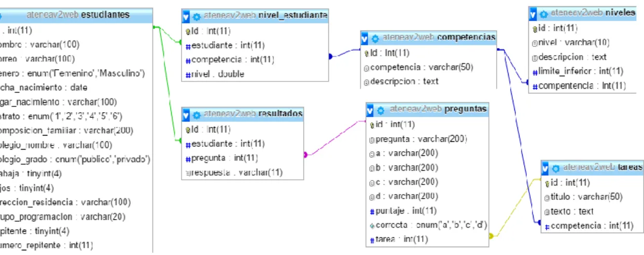Collapse the tareas table via V arrow

tap(545, 168)
